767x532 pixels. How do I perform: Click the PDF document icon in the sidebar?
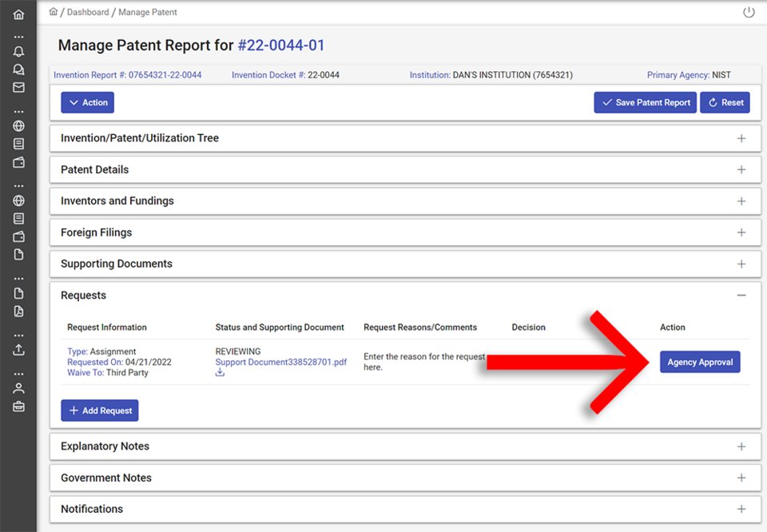[x=19, y=311]
